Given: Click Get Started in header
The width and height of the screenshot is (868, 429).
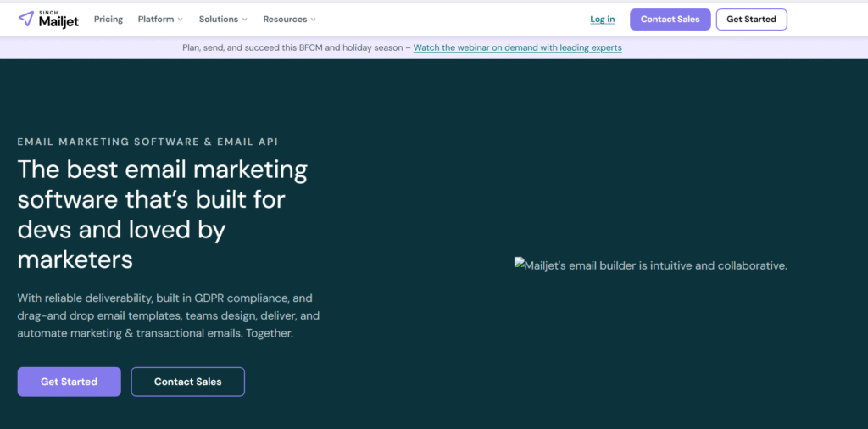Looking at the screenshot, I should (751, 19).
